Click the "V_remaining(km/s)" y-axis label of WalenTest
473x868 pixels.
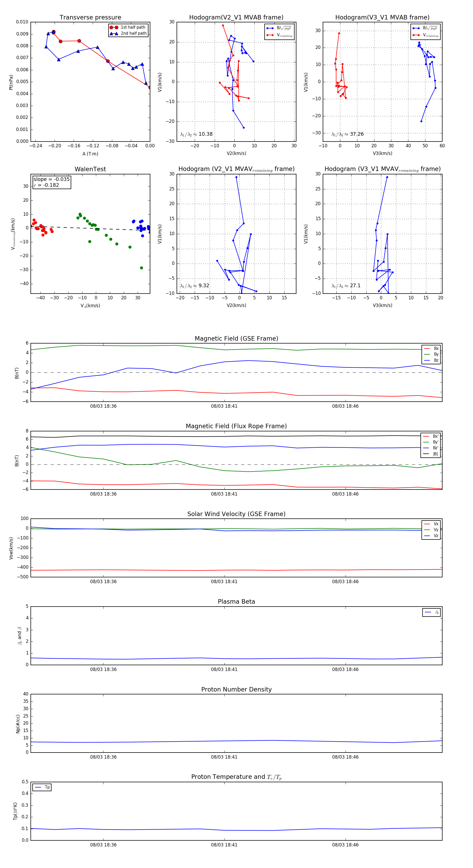13,234
